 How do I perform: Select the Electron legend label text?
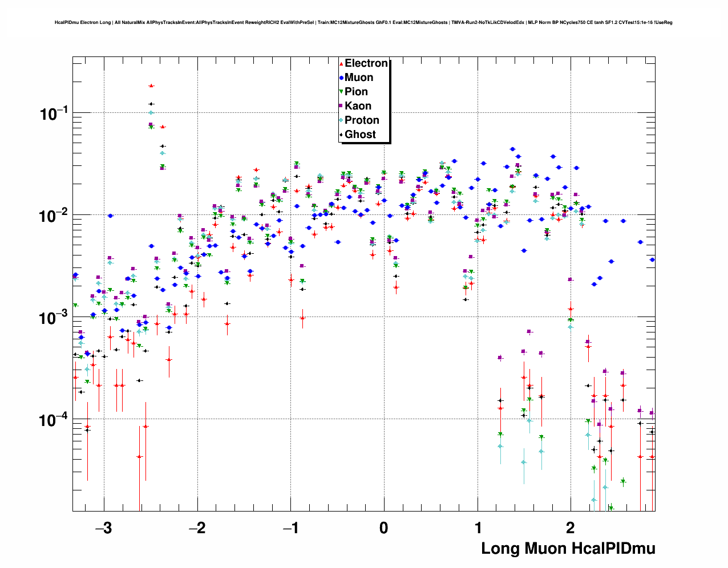click(366, 63)
